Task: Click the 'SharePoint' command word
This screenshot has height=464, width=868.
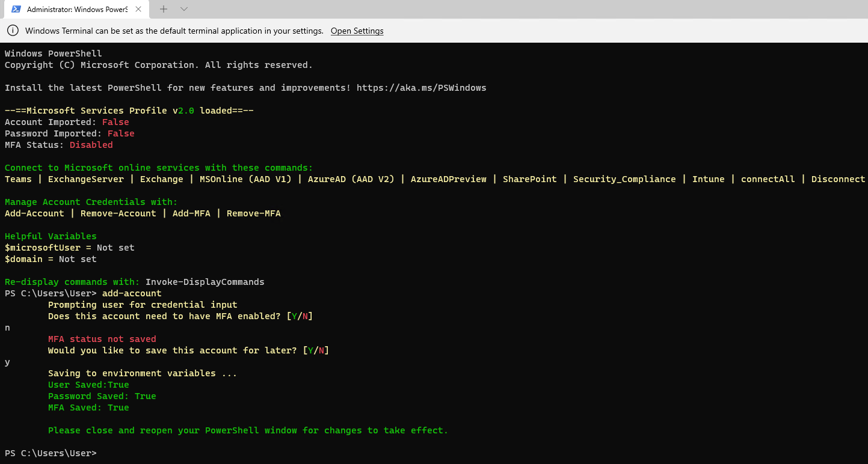Action: (530, 179)
